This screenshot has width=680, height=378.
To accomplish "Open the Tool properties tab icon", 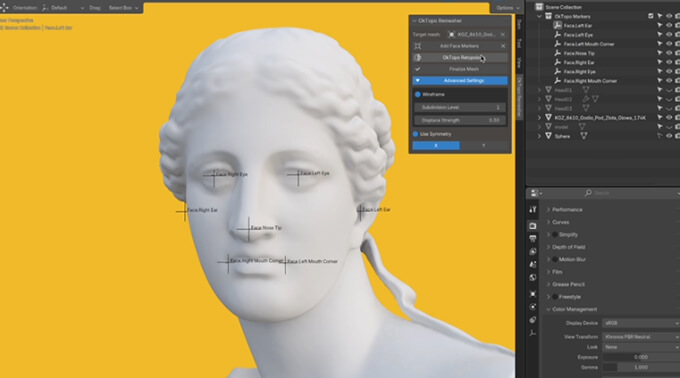I will 533,209.
